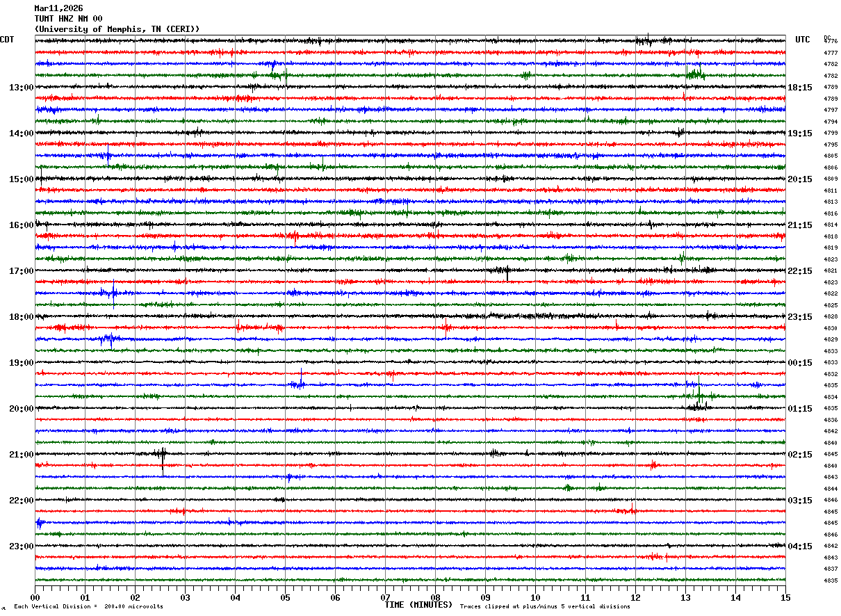Select the 19:00 CDT time label
Viewport: 841px width, 616px height.
pyautogui.click(x=21, y=363)
